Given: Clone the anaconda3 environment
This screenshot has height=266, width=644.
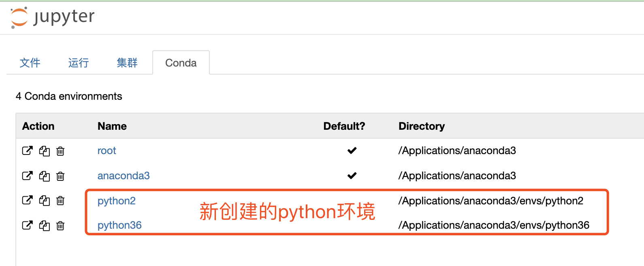Looking at the screenshot, I should coord(44,176).
